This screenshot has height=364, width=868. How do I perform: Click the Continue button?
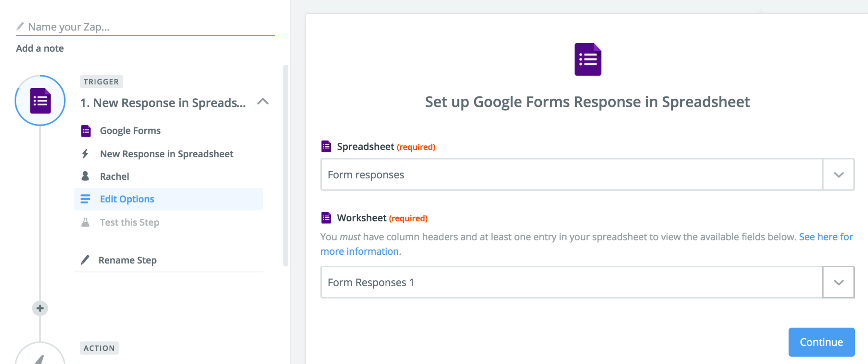(x=821, y=342)
